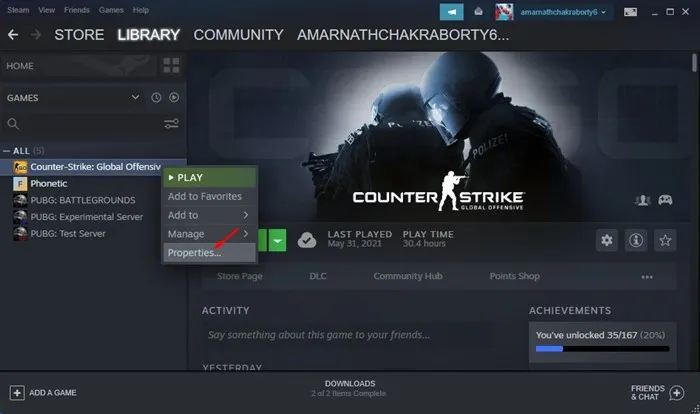700x414 pixels.
Task: Click the ready-to-play filter icon
Action: [174, 97]
